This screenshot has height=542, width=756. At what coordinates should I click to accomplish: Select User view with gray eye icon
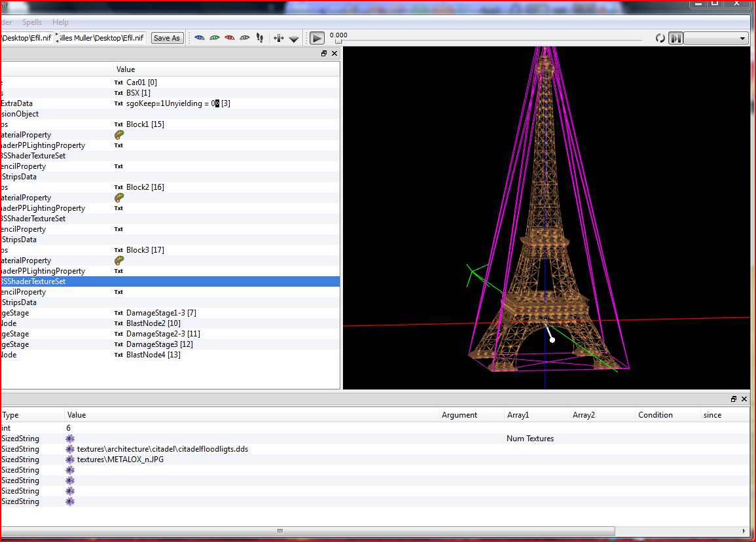[x=245, y=37]
